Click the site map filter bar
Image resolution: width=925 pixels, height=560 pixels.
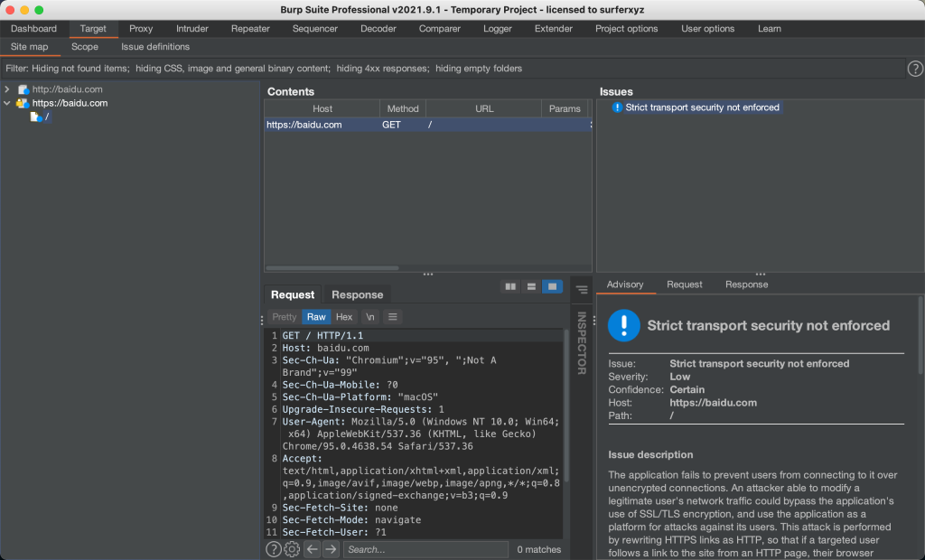pyautogui.click(x=453, y=69)
